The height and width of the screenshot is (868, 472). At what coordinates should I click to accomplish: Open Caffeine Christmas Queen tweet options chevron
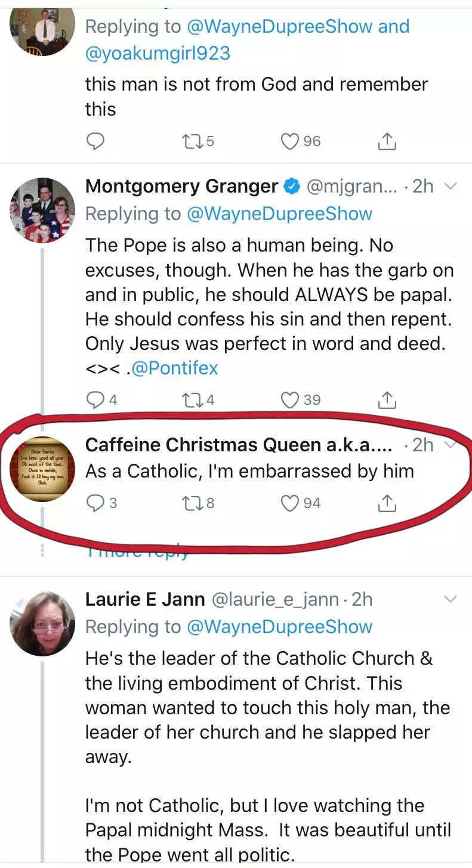point(451,445)
